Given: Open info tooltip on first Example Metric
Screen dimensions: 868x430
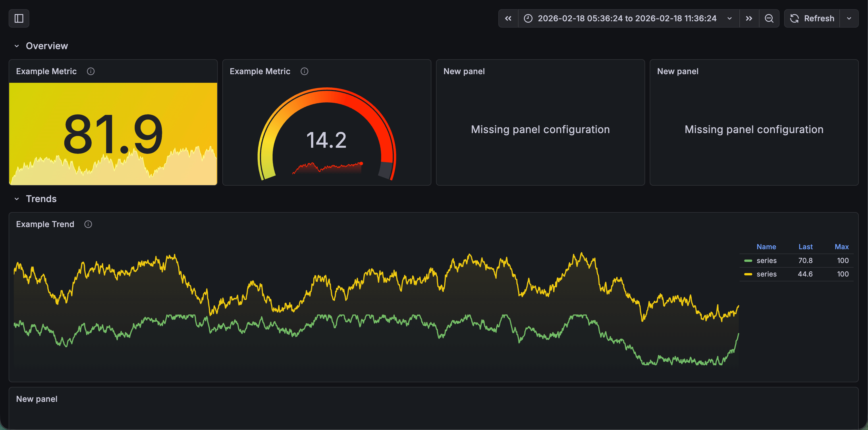Looking at the screenshot, I should [x=91, y=71].
